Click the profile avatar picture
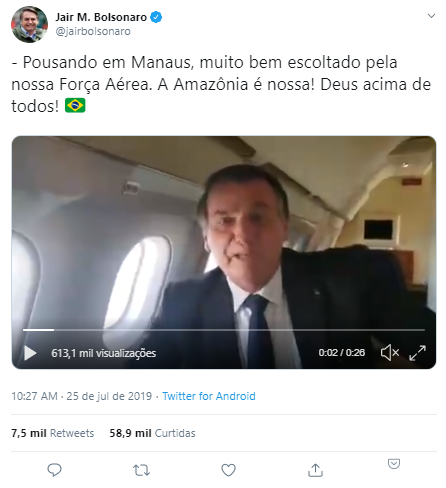Image resolution: width=446 pixels, height=488 pixels. [29, 24]
